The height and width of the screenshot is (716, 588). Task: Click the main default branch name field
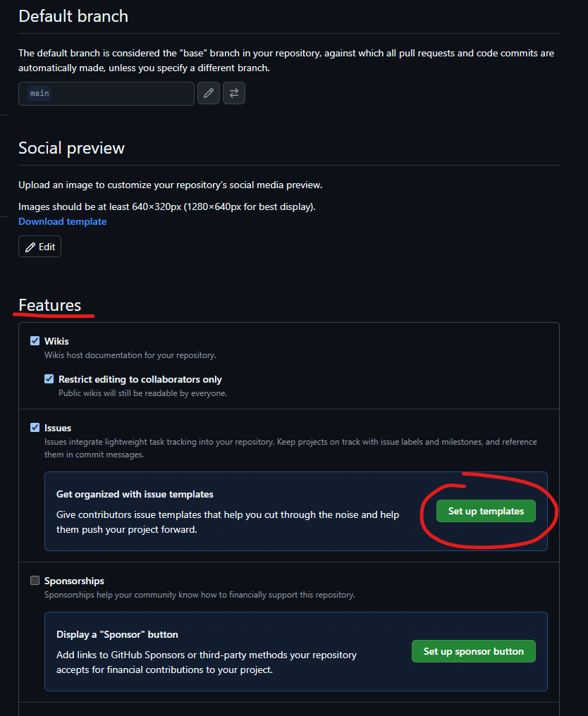click(x=106, y=94)
